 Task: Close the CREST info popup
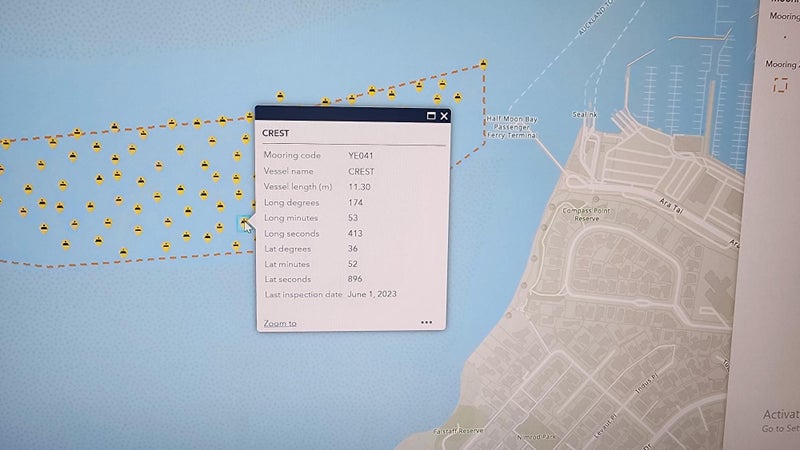tap(444, 116)
